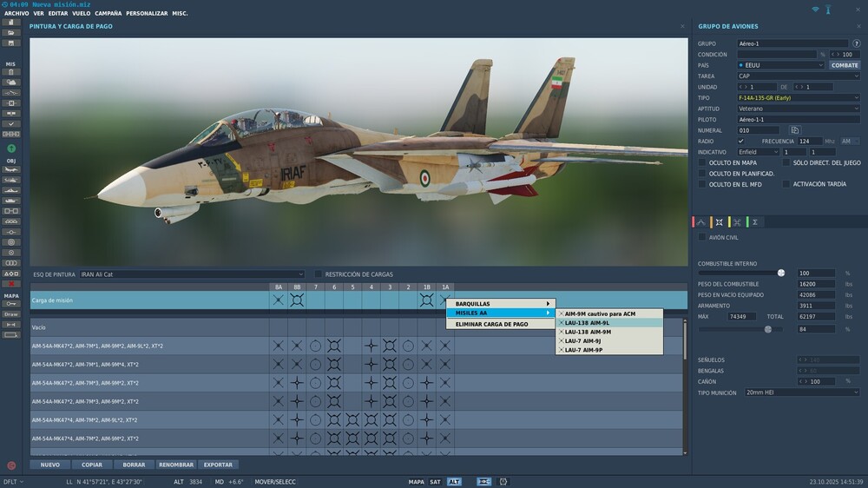Image resolution: width=868 pixels, height=488 pixels.
Task: Select the payload tab icon
Action: point(719,222)
